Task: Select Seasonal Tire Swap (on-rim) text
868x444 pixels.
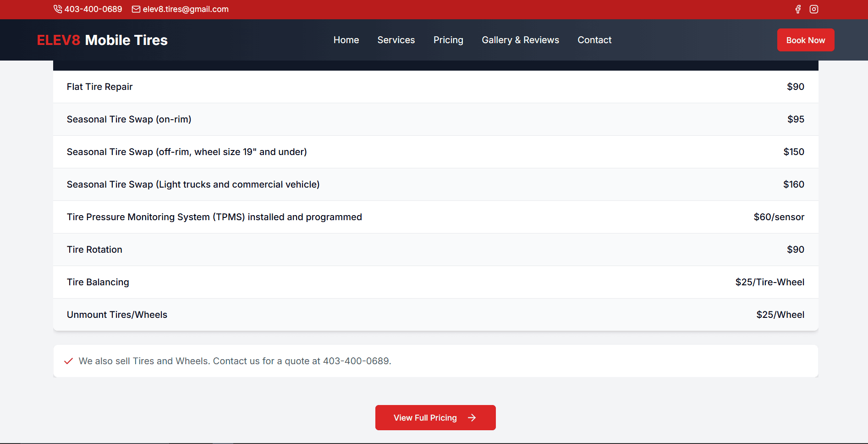Action: click(129, 119)
